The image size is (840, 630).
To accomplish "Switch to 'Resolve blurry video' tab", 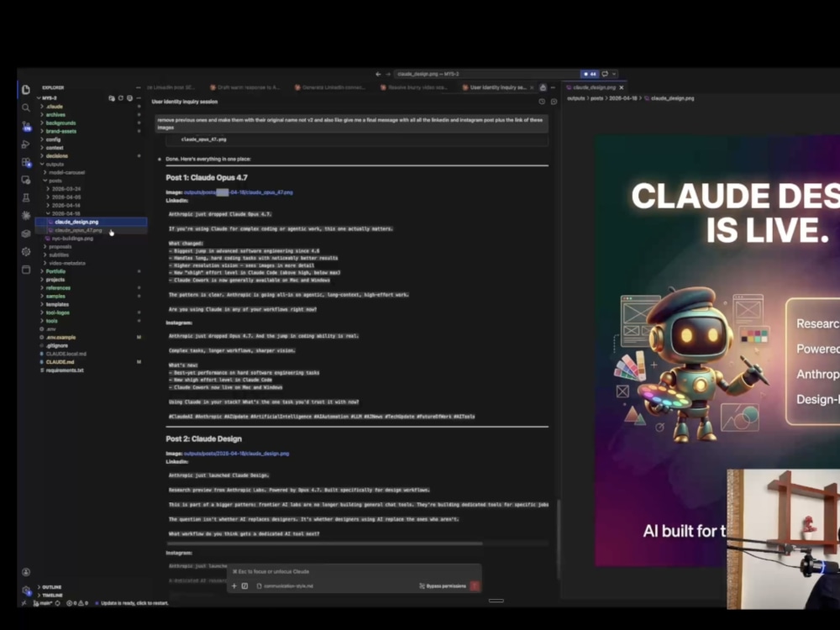I will pyautogui.click(x=413, y=87).
